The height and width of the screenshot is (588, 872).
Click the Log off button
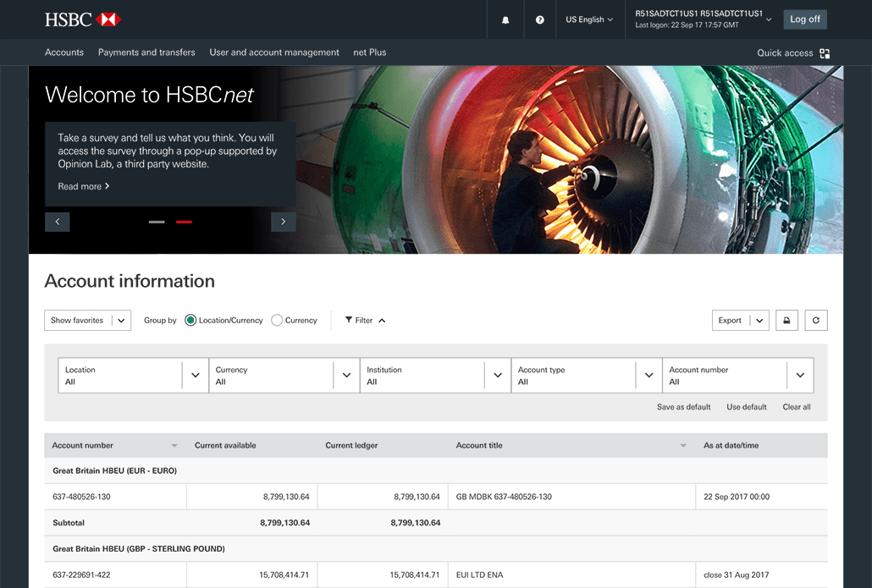tap(805, 19)
